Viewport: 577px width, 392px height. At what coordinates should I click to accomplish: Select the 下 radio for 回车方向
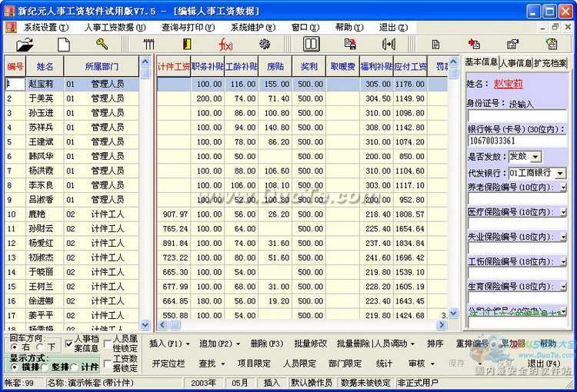point(40,347)
